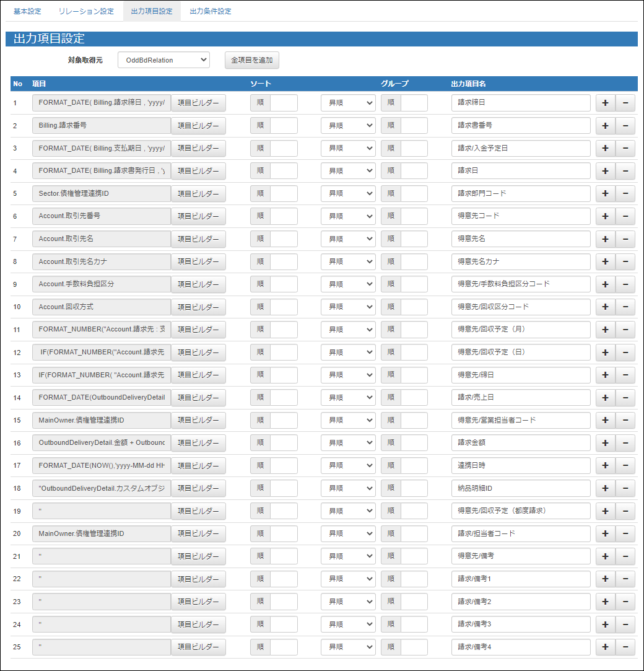
Task: Add a new row below 請求締日
Action: pos(605,103)
